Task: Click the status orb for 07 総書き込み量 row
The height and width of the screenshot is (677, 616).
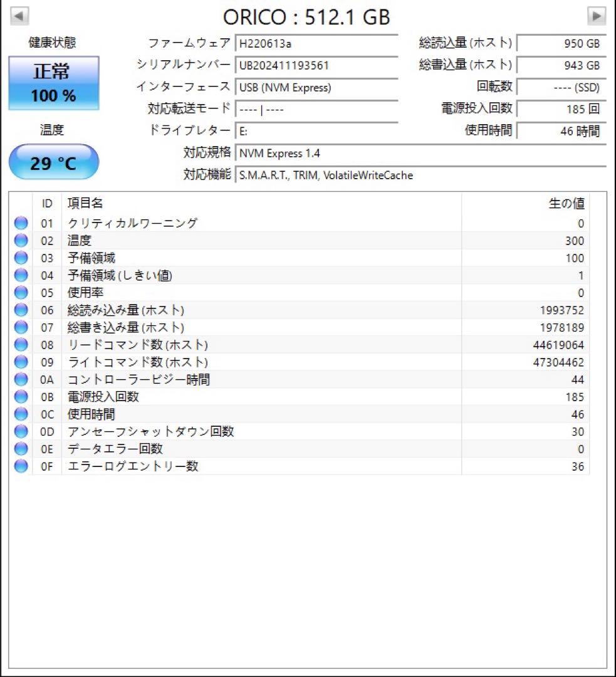Action: (21, 327)
